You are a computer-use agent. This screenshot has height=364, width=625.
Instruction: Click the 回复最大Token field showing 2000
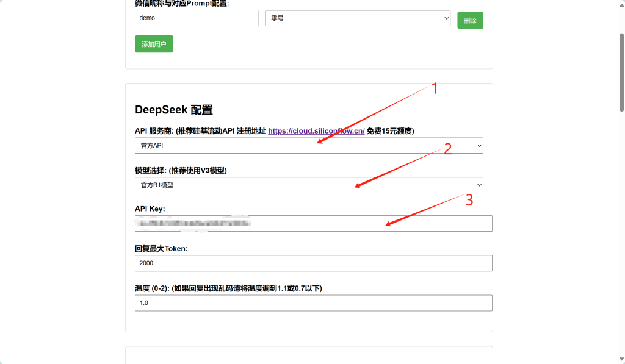pos(314,263)
